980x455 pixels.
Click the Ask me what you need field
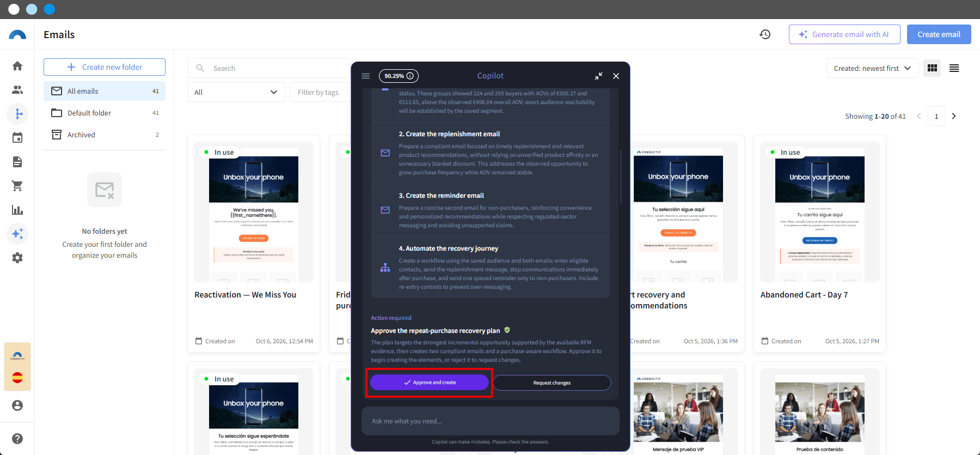pos(491,421)
